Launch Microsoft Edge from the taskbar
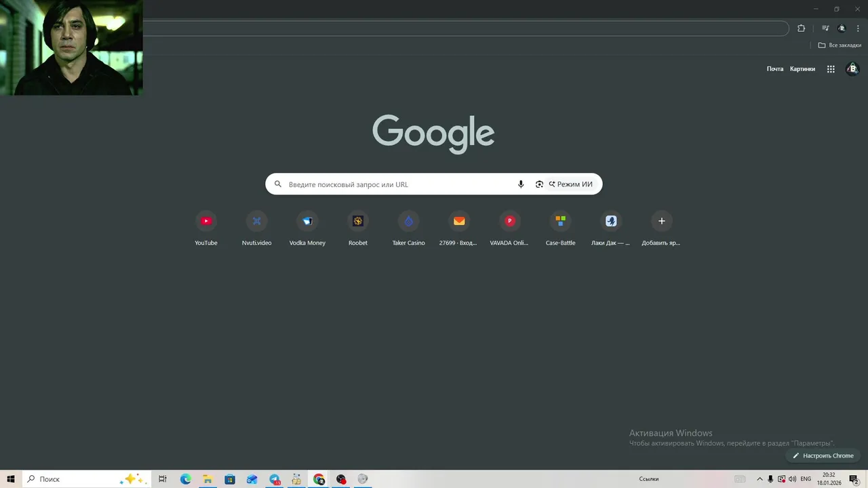This screenshot has height=488, width=868. [185, 479]
